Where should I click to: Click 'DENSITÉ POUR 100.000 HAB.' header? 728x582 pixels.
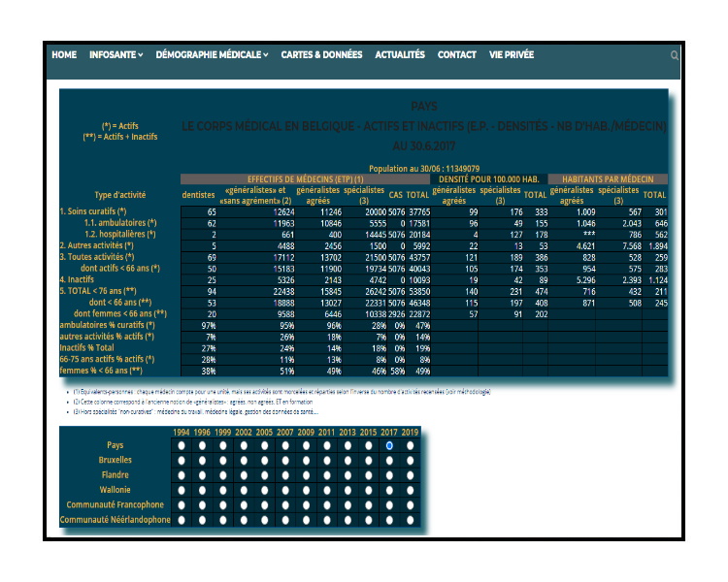pyautogui.click(x=489, y=179)
